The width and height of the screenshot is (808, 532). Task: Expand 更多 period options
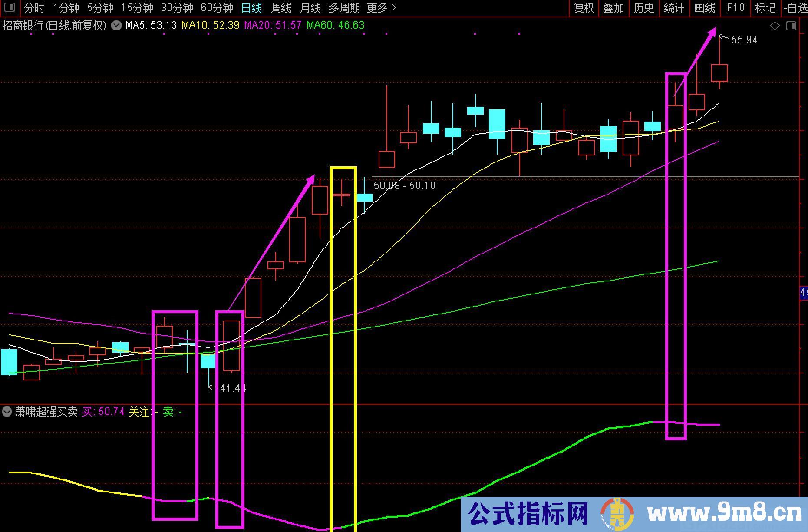(x=381, y=8)
